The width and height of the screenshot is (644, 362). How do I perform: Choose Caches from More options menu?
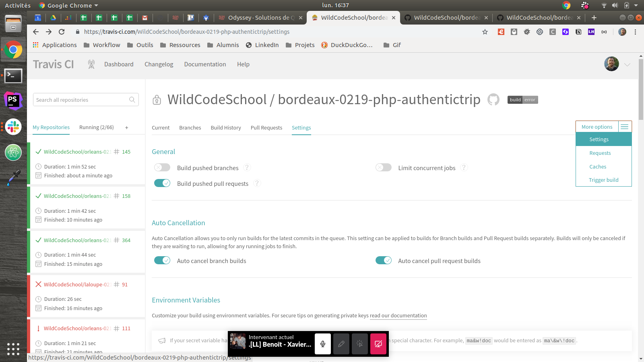pyautogui.click(x=598, y=167)
